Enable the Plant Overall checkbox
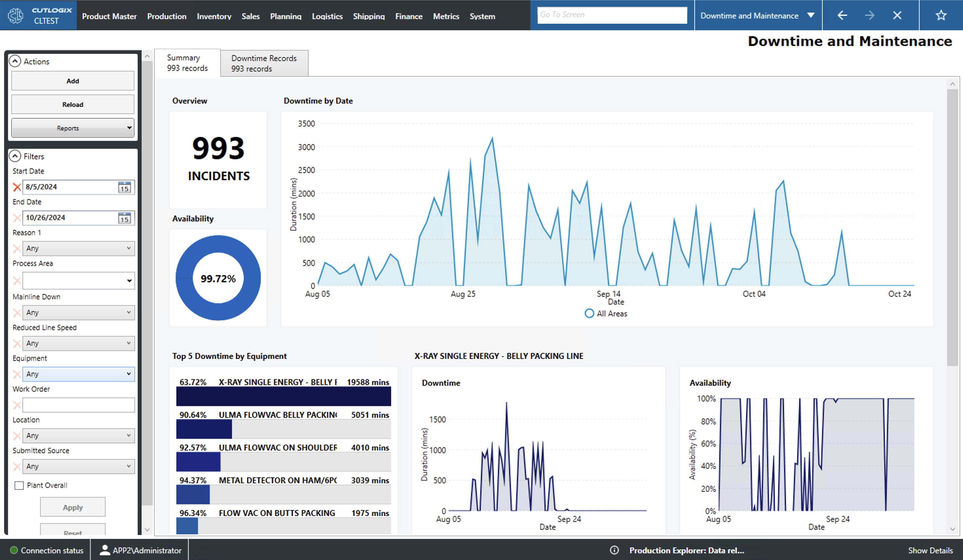963x560 pixels. click(19, 485)
